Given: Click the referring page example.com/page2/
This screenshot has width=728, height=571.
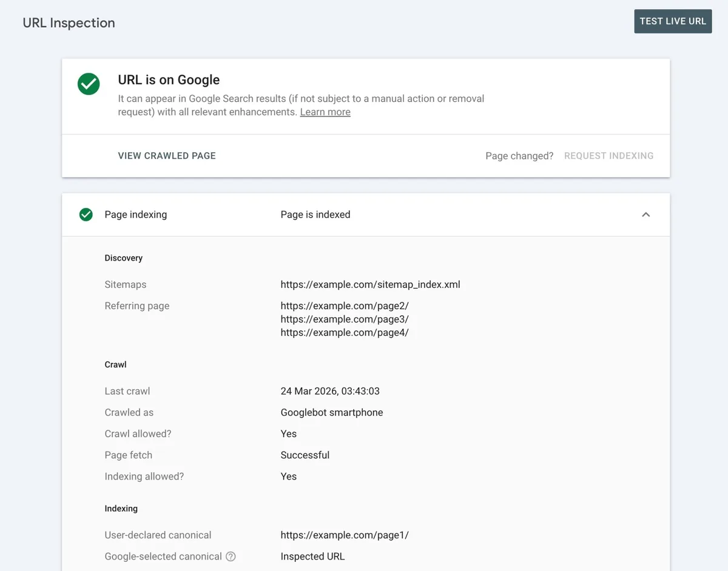Looking at the screenshot, I should tap(345, 306).
